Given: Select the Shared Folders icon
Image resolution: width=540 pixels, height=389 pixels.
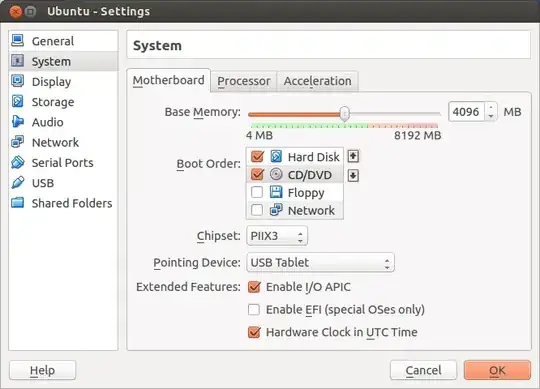Looking at the screenshot, I should pos(18,203).
